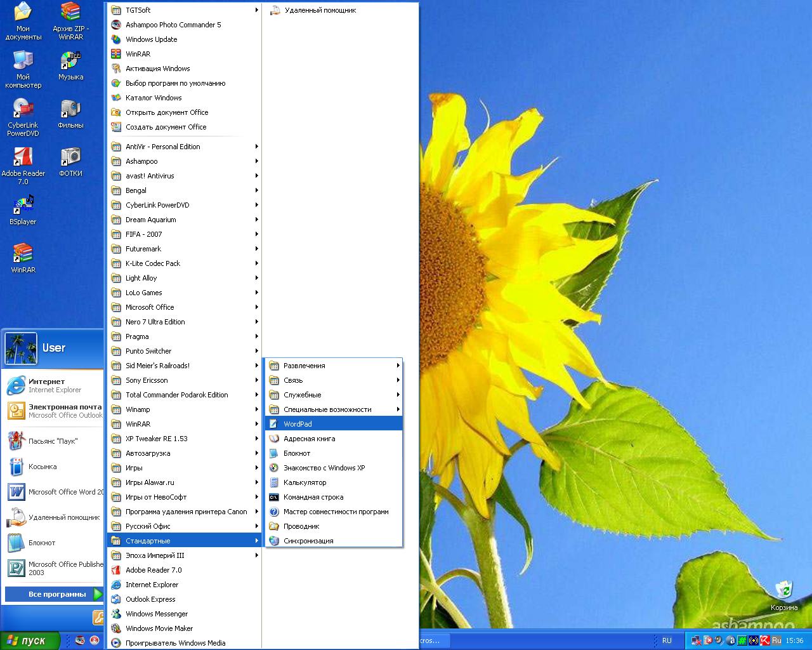Viewport: 812px width, 650px height.
Task: Click the WinRAR desktop icon
Action: (x=23, y=259)
